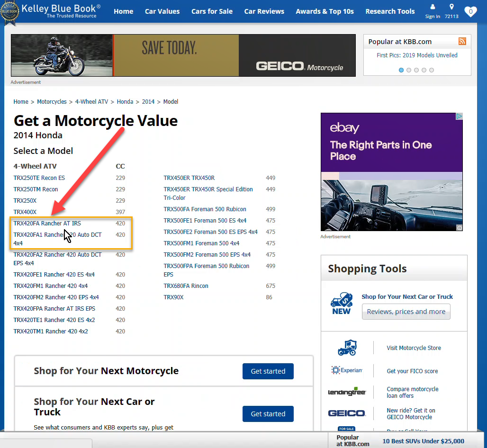The image size is (487, 448).
Task: Open the Cars for Sale menu
Action: pos(212,11)
